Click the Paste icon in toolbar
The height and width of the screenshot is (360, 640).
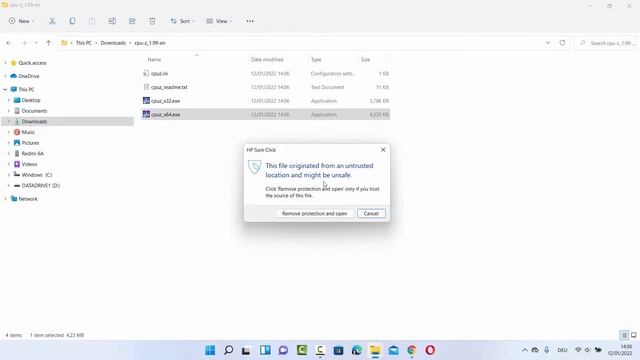tap(92, 21)
